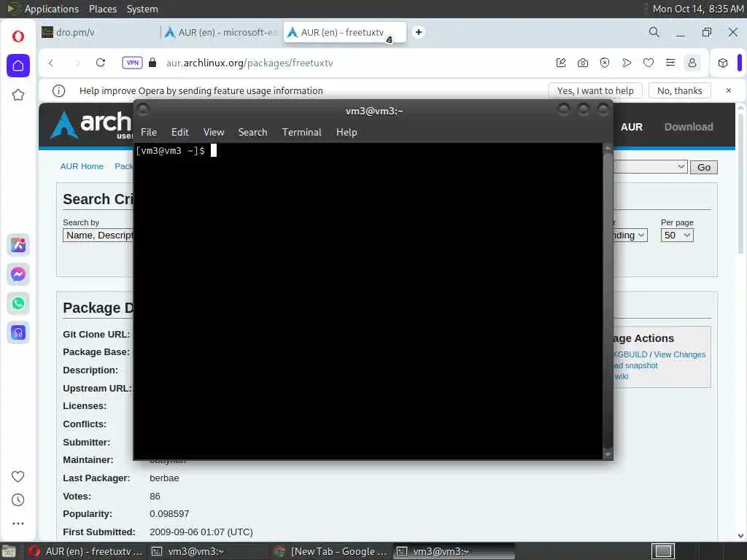Open Easy setup sliders icon

pos(670,63)
